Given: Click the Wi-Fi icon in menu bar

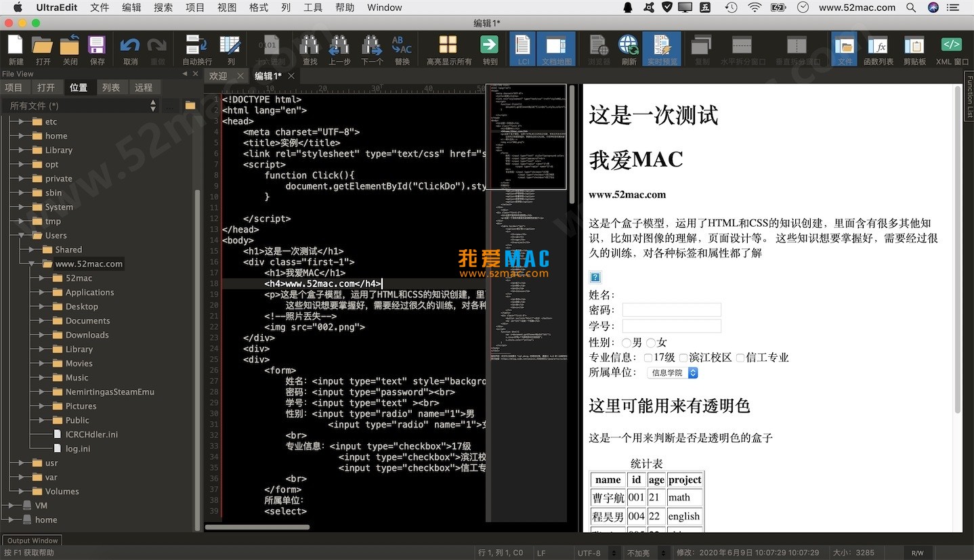Looking at the screenshot, I should (x=755, y=7).
